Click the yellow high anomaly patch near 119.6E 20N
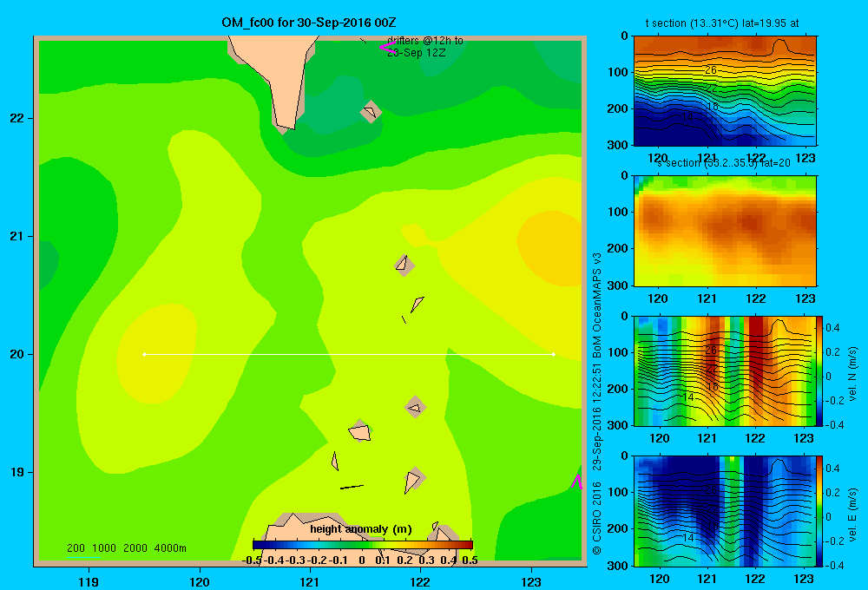 tap(156, 353)
